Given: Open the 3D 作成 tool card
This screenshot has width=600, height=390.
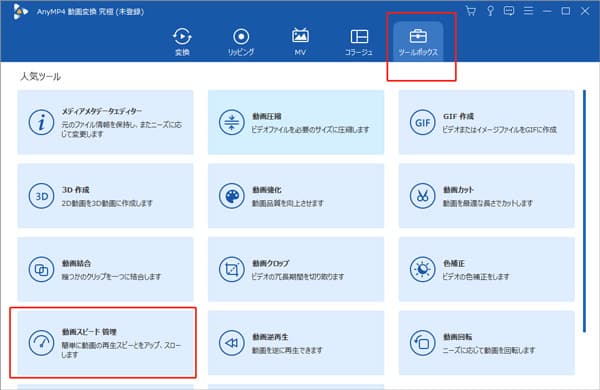Looking at the screenshot, I should [106, 196].
